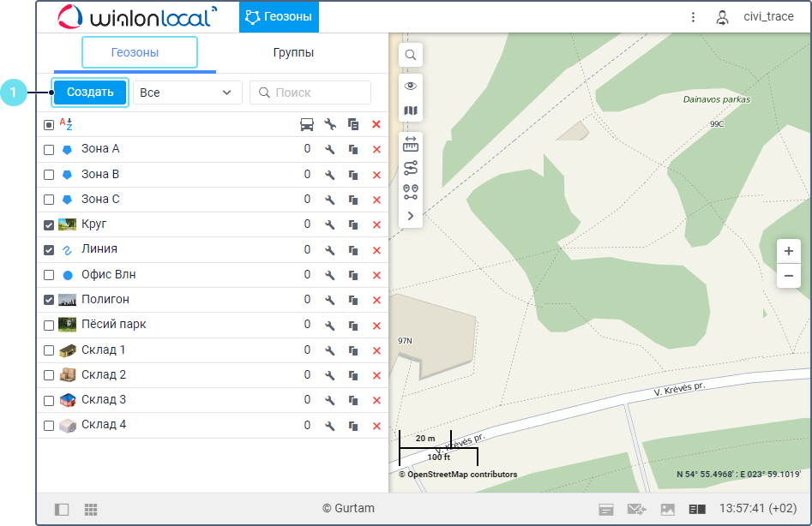Zoom out the map with minus button
The image size is (812, 526).
(788, 276)
